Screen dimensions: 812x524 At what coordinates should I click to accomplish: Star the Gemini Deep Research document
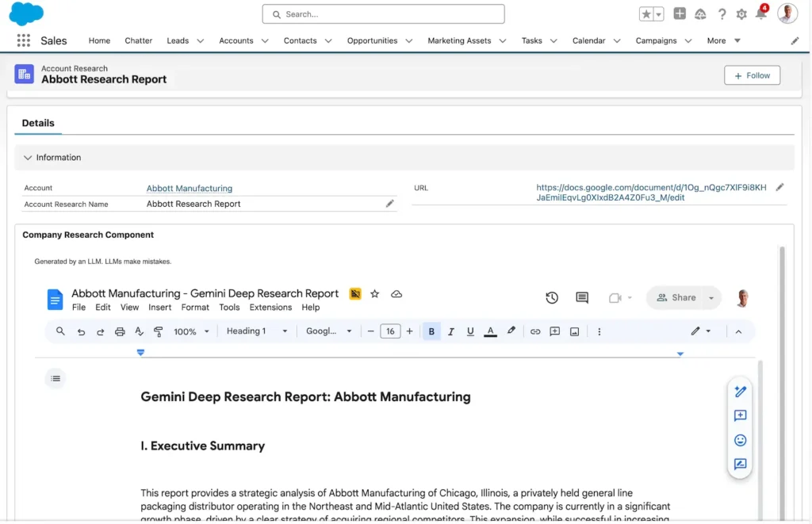(x=374, y=294)
